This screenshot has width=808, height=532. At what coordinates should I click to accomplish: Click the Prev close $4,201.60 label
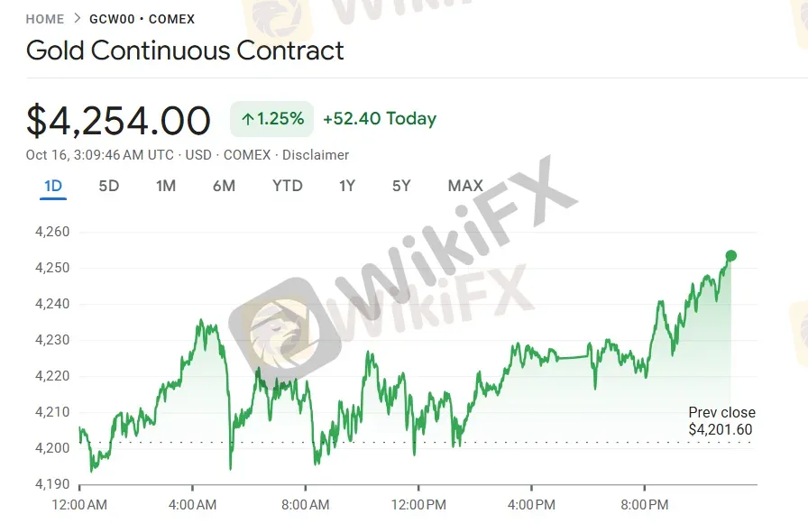(x=721, y=421)
